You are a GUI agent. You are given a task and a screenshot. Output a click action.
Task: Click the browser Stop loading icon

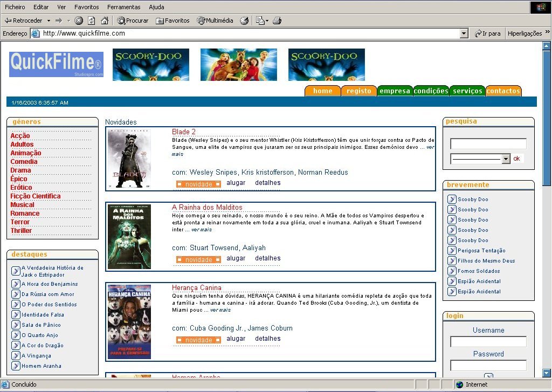(79, 20)
